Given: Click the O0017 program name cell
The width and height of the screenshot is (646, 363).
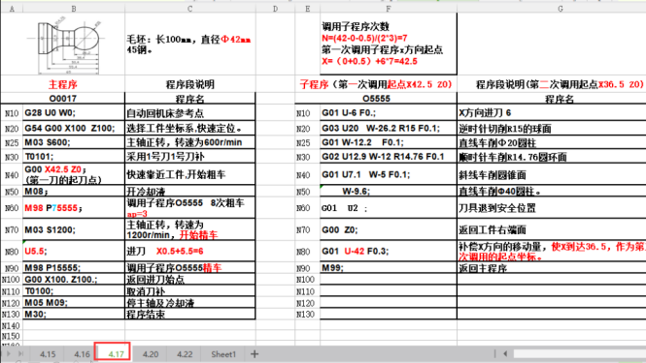Looking at the screenshot, I should tap(63, 98).
